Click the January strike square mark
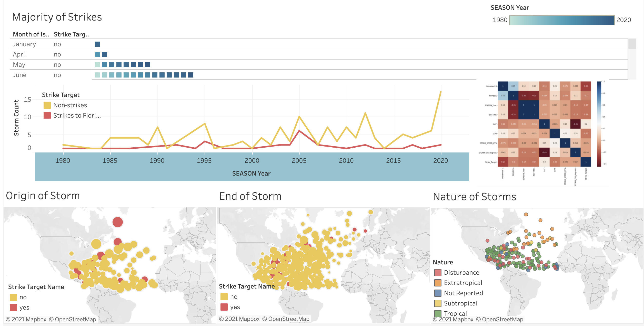 click(97, 44)
